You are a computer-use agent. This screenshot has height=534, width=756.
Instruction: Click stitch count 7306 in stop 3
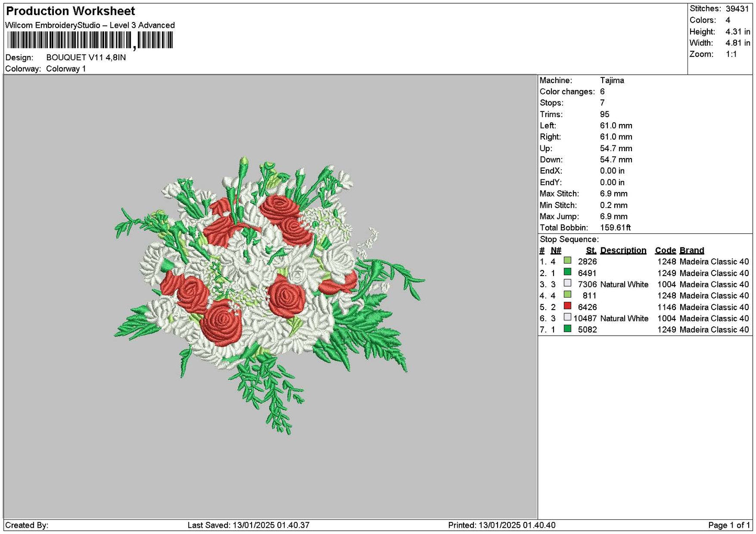pyautogui.click(x=587, y=285)
